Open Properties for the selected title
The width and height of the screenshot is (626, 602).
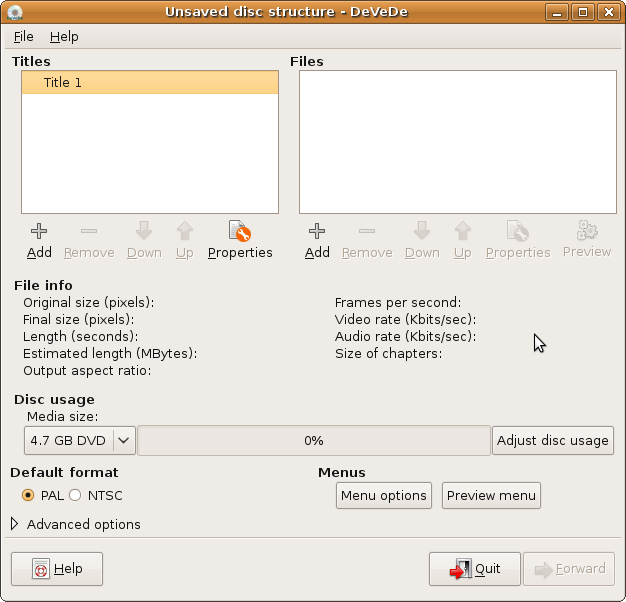(240, 232)
